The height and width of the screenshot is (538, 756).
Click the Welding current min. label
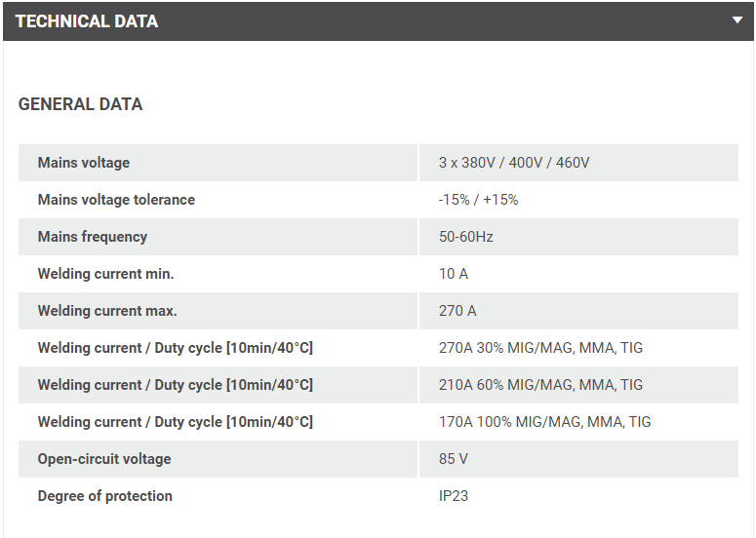click(105, 274)
